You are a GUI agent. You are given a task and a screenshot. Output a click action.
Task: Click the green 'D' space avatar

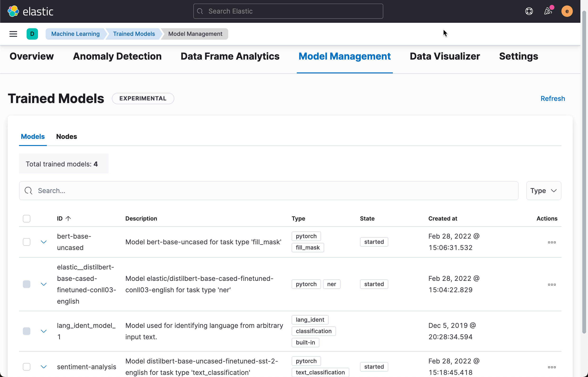click(x=32, y=34)
